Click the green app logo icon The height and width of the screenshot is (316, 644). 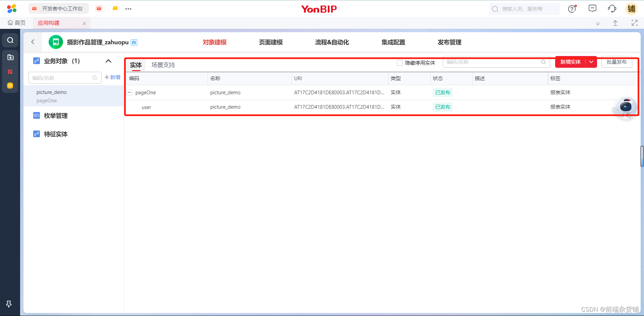click(x=56, y=42)
